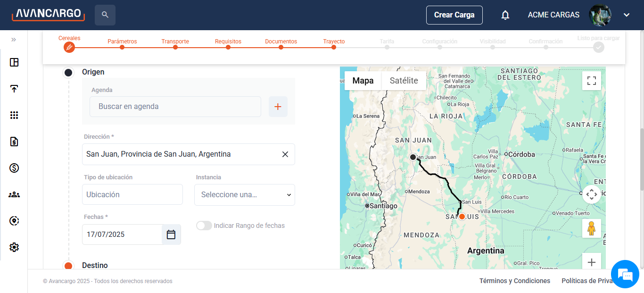This screenshot has width=644, height=293.
Task: Click the Dirección address field
Action: [x=189, y=154]
